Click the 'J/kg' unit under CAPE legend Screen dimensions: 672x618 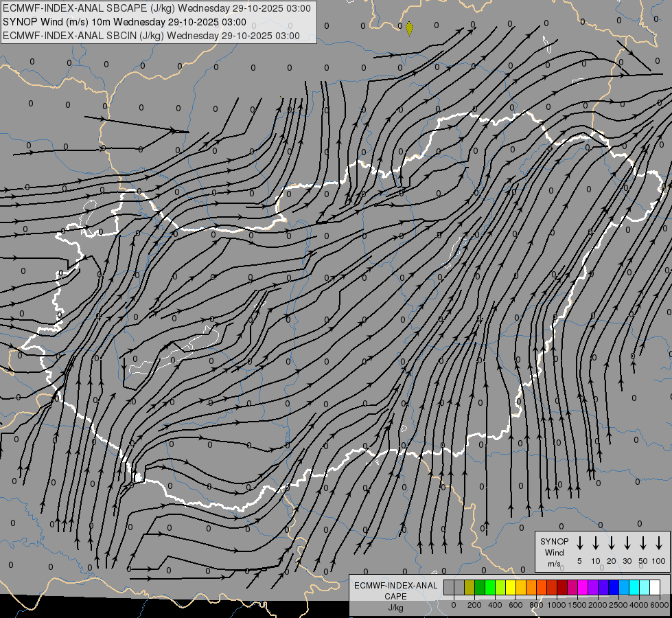(x=395, y=608)
